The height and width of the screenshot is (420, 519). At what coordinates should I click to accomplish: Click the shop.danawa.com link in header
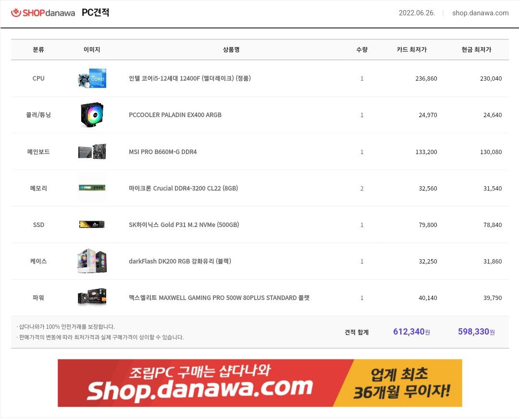pos(480,13)
